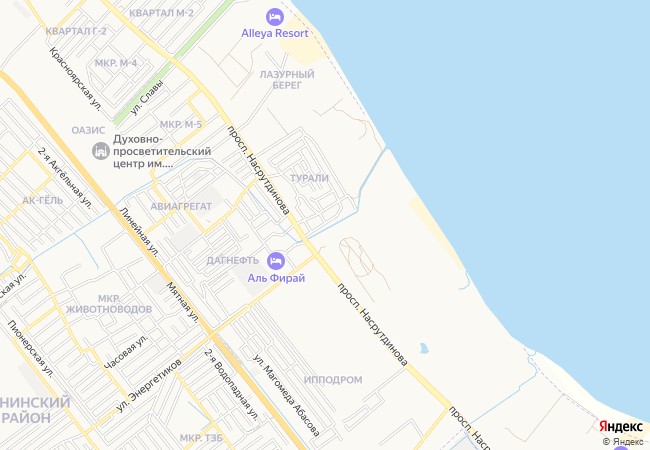
Task: Select the mosque icon near Оазис
Action: (101, 151)
